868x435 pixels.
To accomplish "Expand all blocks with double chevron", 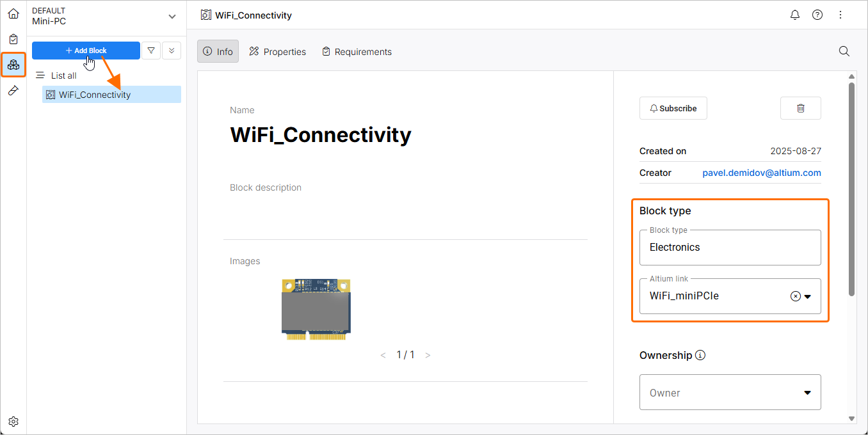I will click(172, 51).
